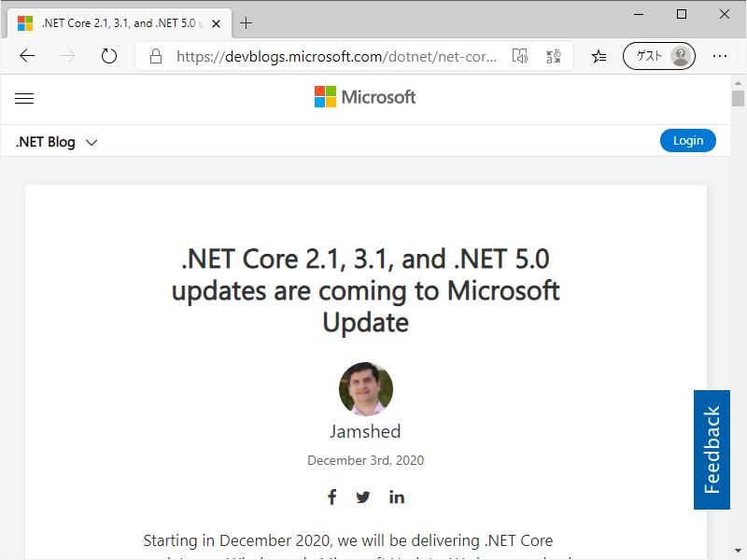Reload the current page
The height and width of the screenshot is (560, 747).
pos(109,56)
